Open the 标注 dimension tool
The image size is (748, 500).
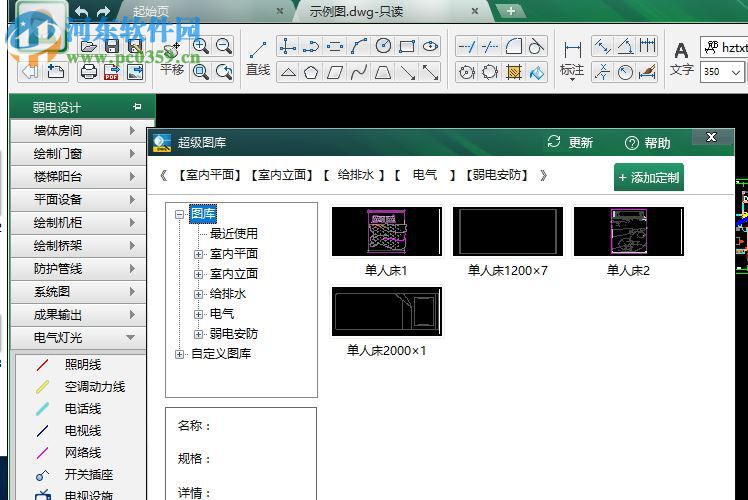tap(572, 60)
